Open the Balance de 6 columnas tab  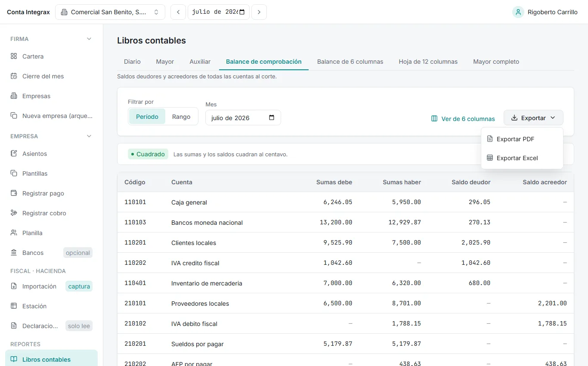pos(350,62)
